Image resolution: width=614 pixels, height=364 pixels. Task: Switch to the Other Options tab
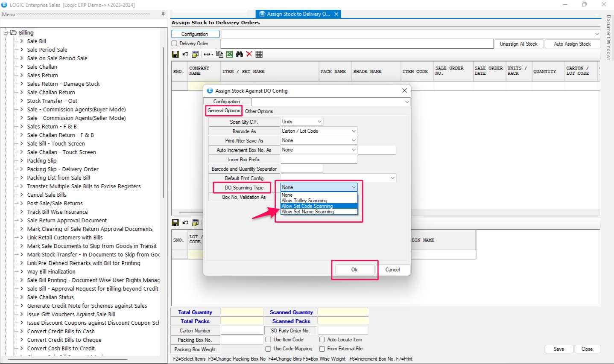(x=259, y=111)
